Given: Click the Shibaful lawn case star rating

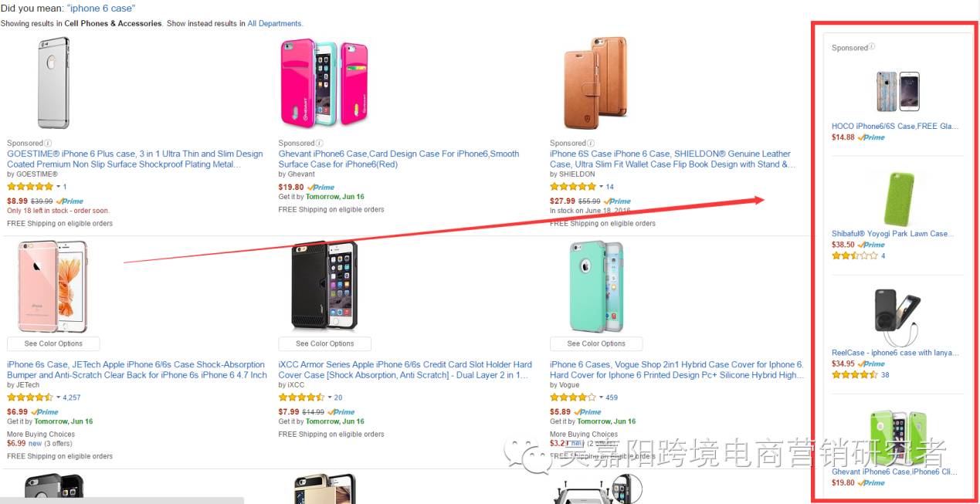Looking at the screenshot, I should pos(854,255).
